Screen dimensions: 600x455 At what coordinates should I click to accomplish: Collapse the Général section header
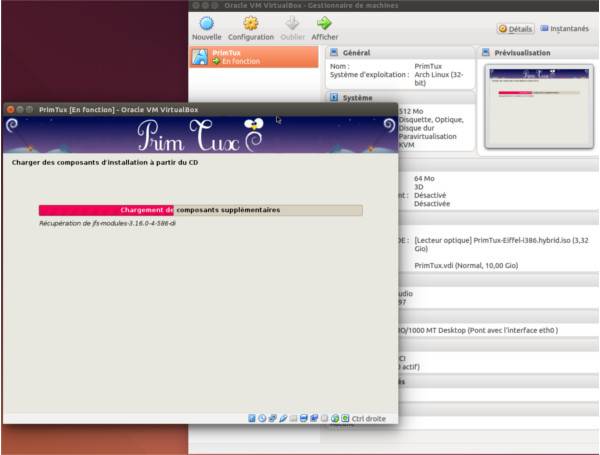[399, 52]
